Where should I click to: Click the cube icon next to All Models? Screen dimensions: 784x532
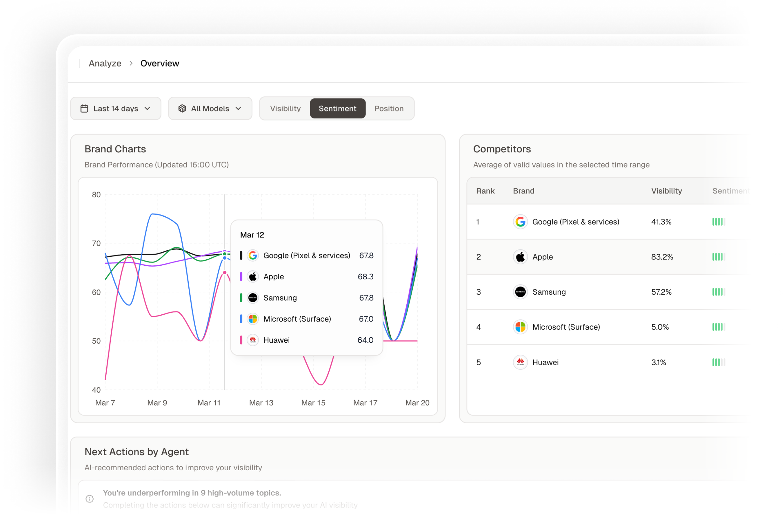(x=183, y=108)
